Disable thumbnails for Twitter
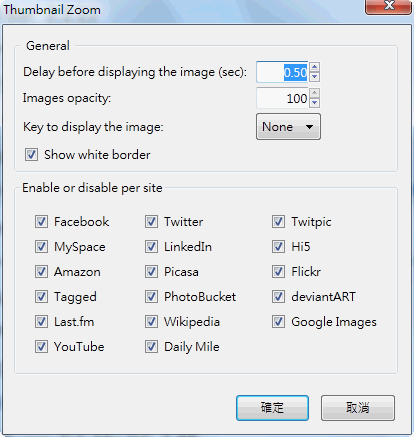Viewport: 414px width, 437px height. click(x=151, y=222)
